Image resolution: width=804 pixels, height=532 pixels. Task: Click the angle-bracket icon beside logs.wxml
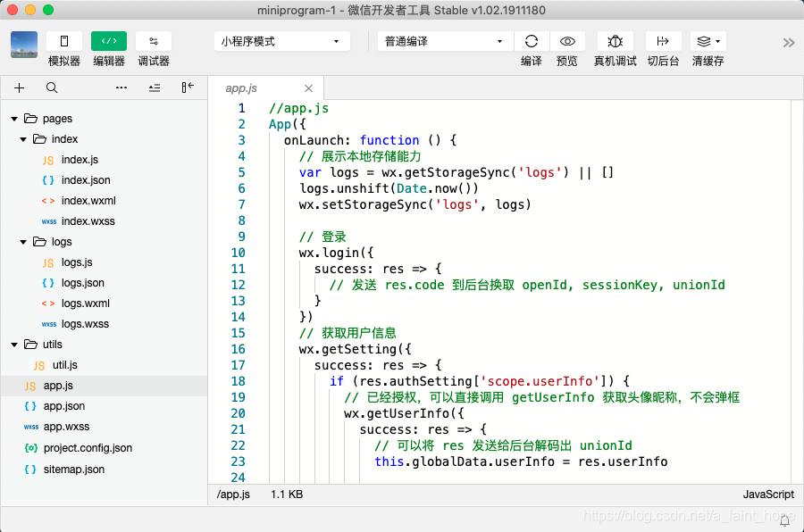click(48, 303)
